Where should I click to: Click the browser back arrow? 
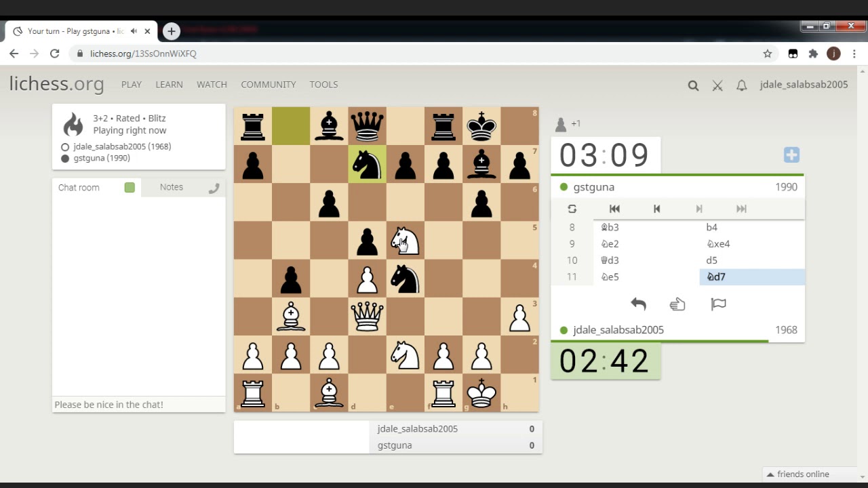point(14,54)
